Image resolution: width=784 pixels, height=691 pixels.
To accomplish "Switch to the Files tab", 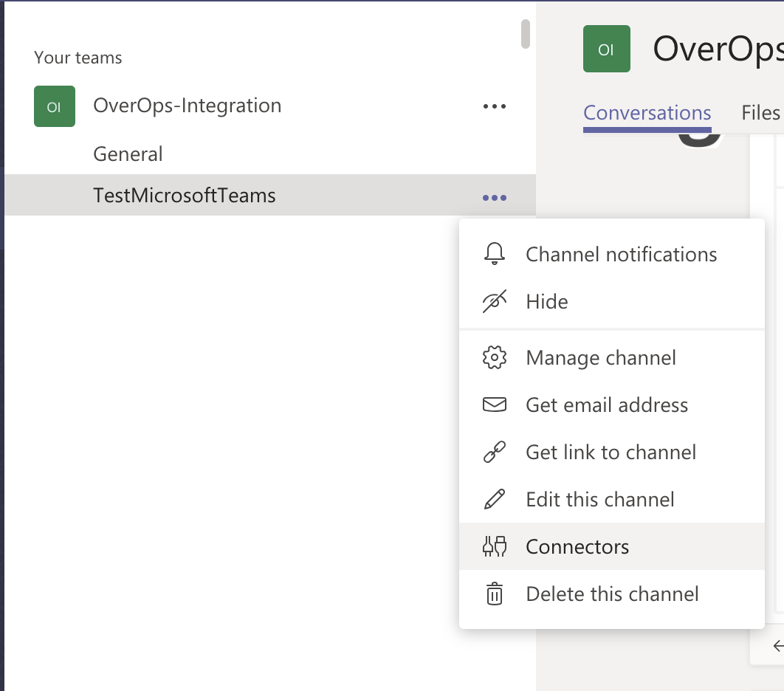I will (760, 114).
